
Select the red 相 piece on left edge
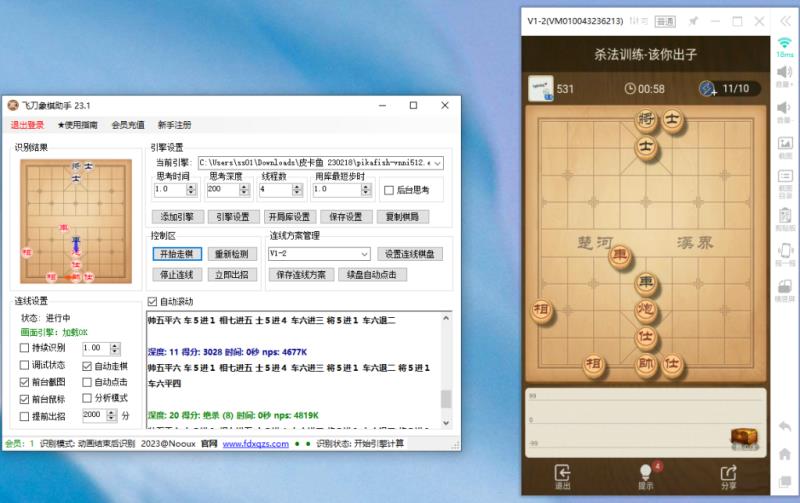[541, 309]
